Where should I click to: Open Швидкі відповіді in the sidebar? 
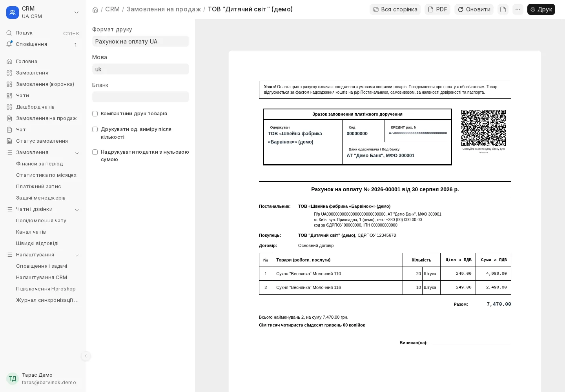[37, 243]
